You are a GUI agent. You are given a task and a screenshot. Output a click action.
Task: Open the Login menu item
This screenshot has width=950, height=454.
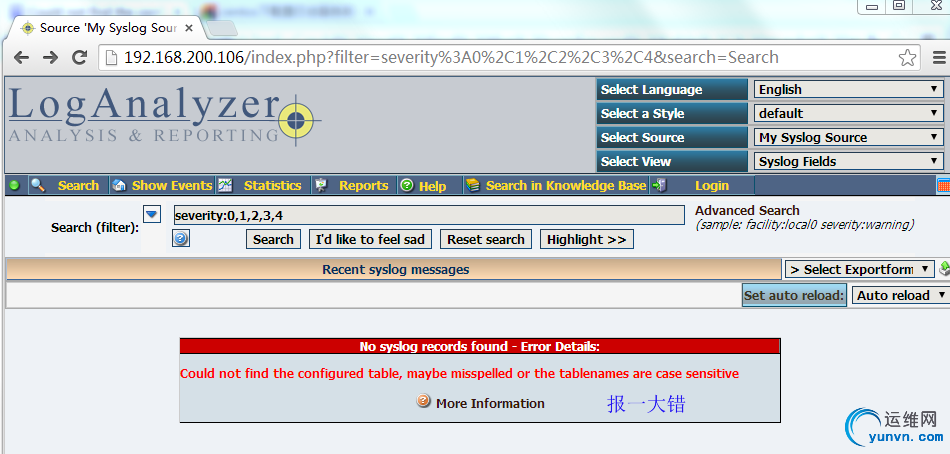tap(712, 185)
